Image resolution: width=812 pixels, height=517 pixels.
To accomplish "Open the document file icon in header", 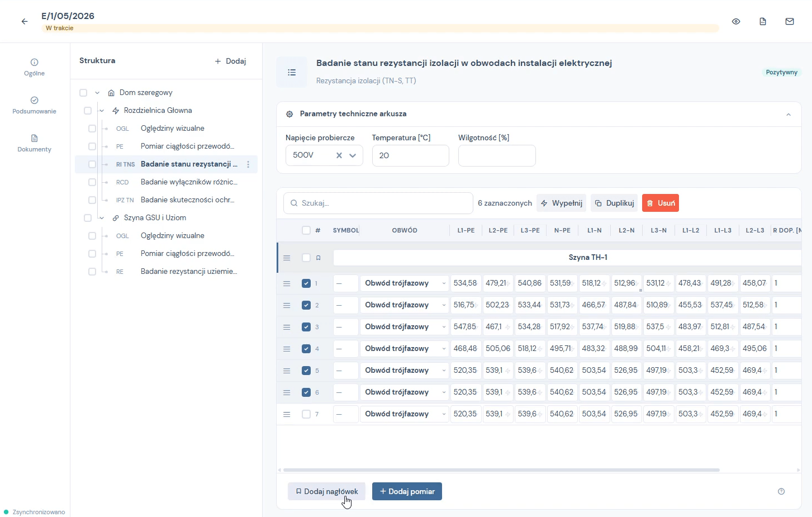I will pos(763,21).
